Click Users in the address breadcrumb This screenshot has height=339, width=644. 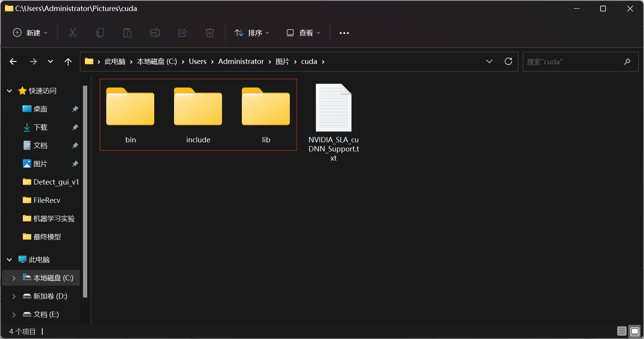point(198,62)
